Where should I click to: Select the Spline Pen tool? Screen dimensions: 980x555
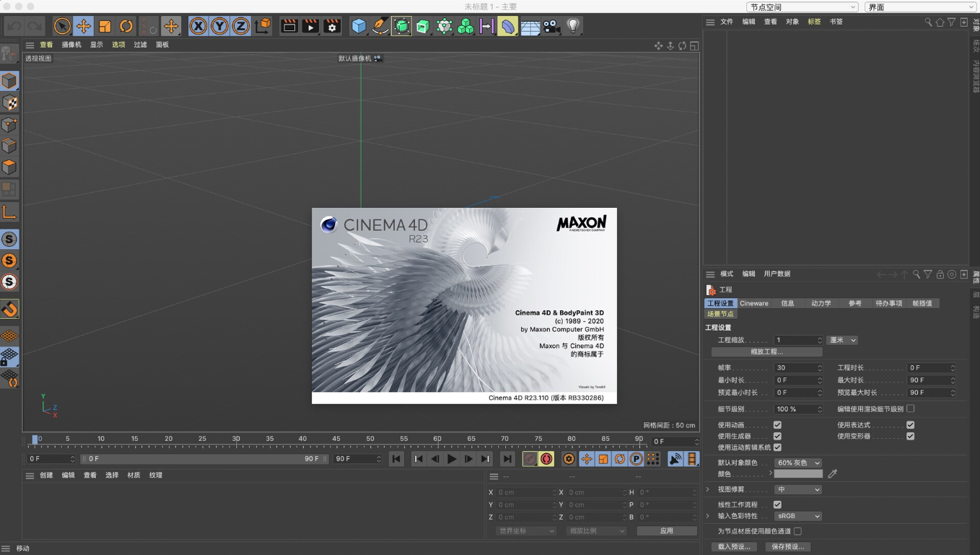(x=380, y=27)
